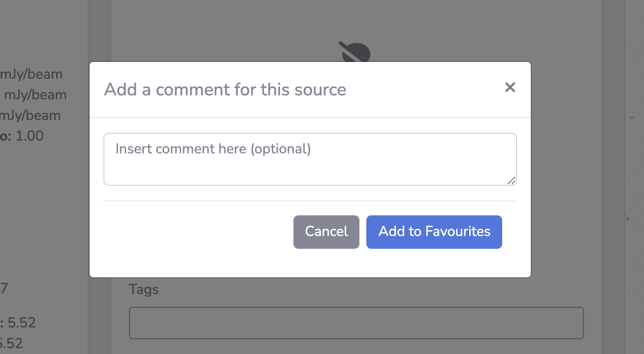Click the upper 5.52 value in sidebar

point(22,323)
